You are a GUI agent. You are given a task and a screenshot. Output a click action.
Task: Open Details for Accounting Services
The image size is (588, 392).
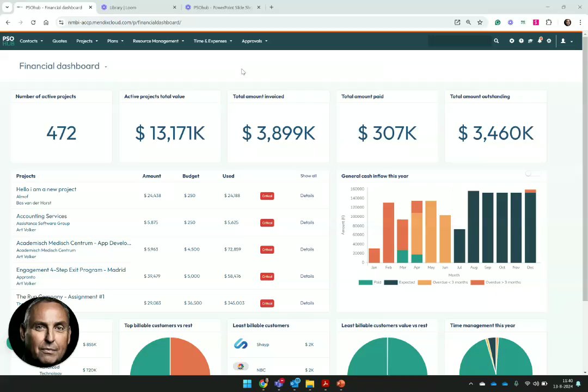[x=307, y=223]
